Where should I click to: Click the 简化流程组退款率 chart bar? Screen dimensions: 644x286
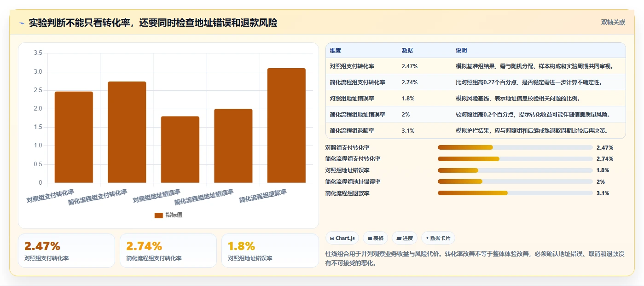pyautogui.click(x=286, y=126)
